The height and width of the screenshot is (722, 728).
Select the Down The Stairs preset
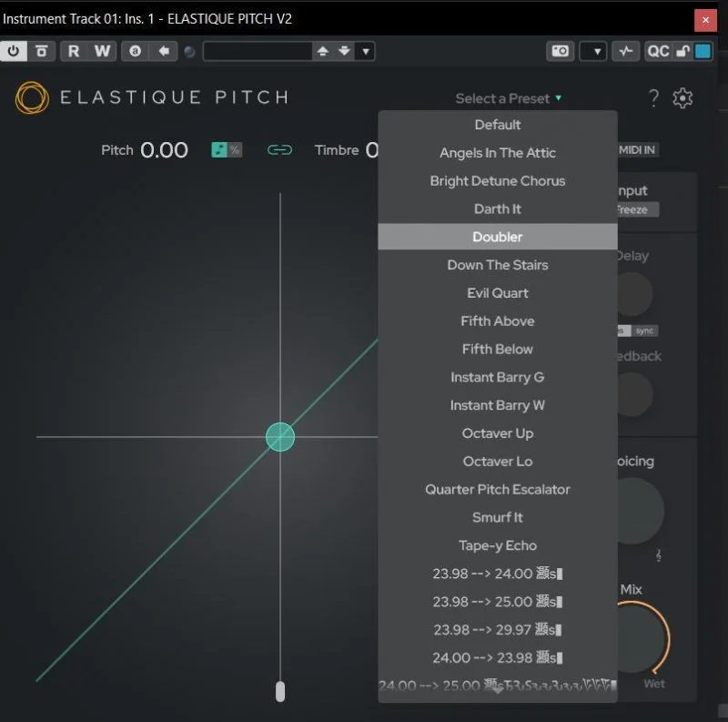click(x=498, y=265)
